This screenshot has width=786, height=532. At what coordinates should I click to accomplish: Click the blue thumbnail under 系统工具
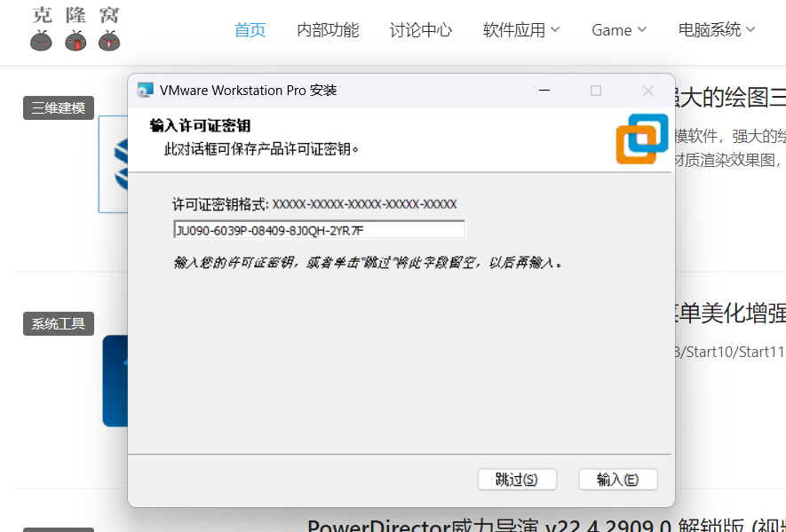(x=115, y=381)
